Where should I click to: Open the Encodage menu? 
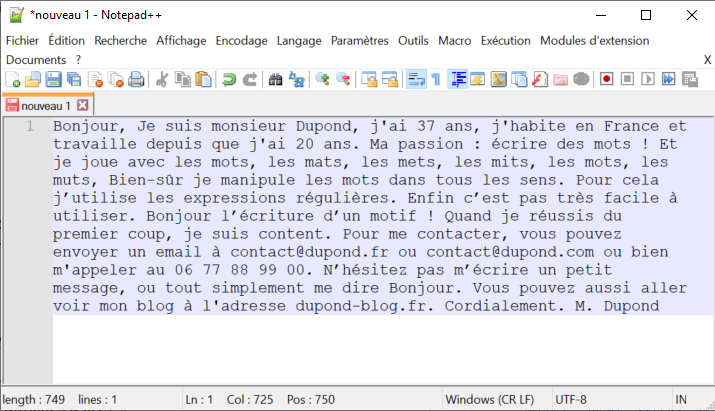pyautogui.click(x=241, y=41)
